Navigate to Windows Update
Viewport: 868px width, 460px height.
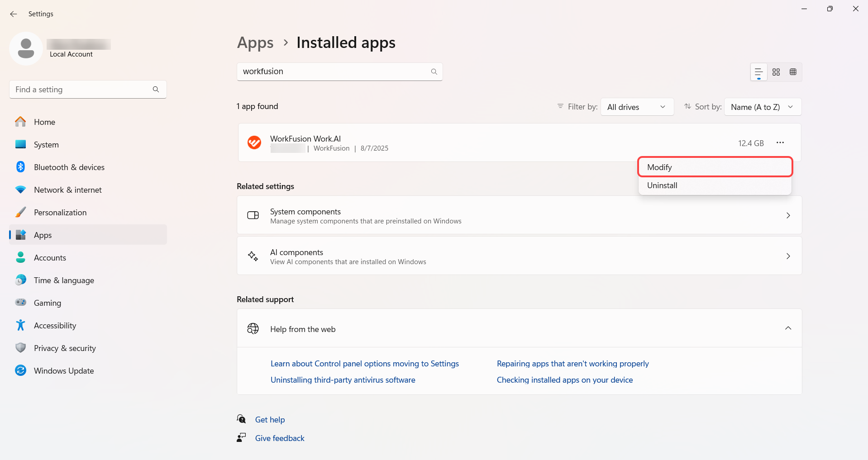click(x=88, y=370)
